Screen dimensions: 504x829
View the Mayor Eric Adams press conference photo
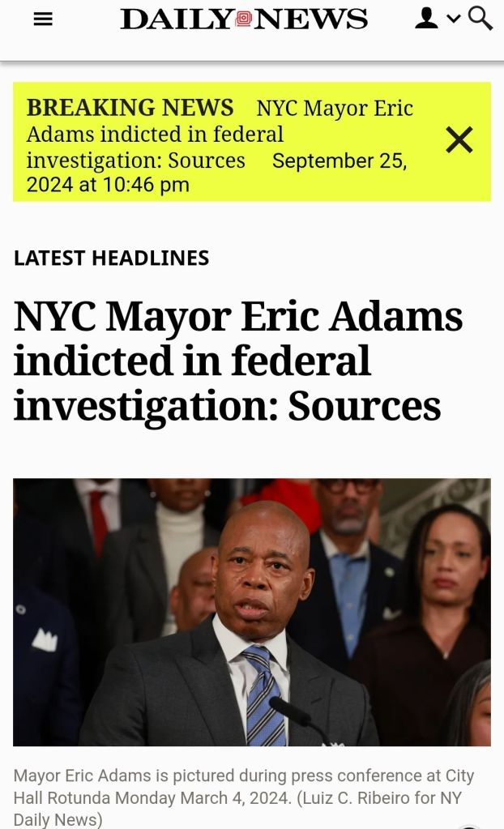(251, 612)
